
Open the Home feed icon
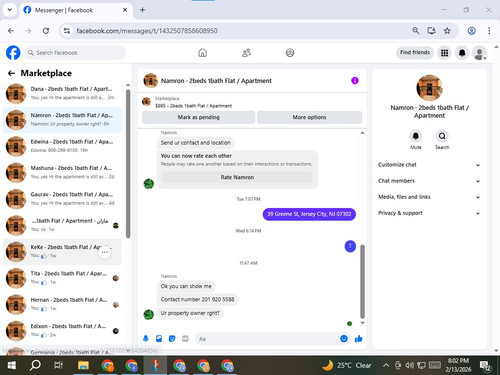coord(202,53)
